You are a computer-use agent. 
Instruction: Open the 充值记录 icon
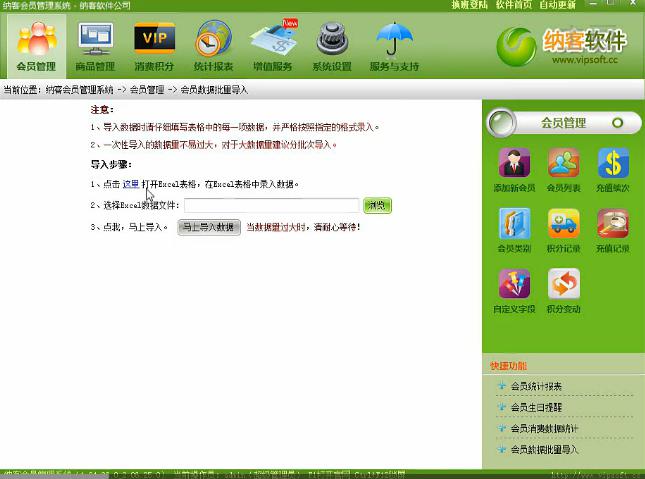pos(612,225)
